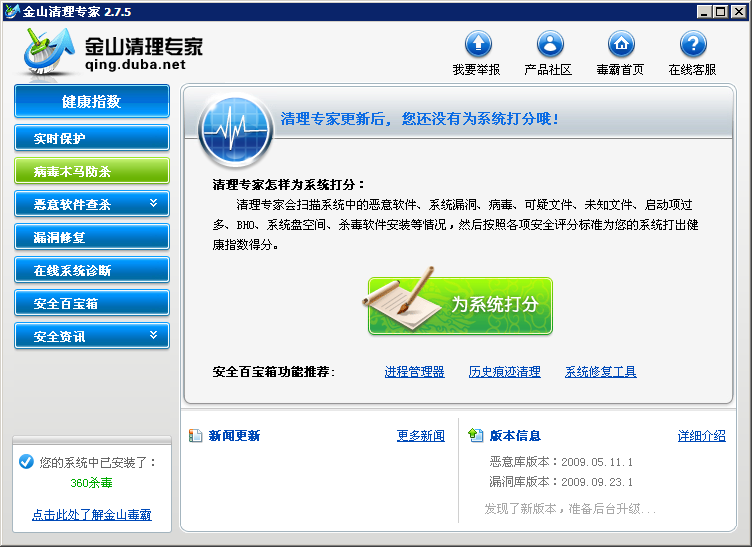This screenshot has width=752, height=547.
Task: Click the blue checkmark installed-antivirus icon
Action: [x=26, y=462]
